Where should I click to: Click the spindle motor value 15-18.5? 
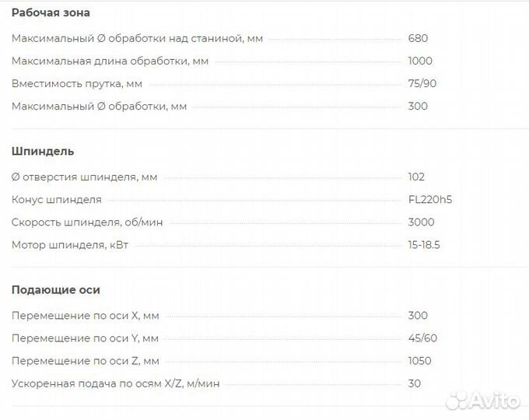[x=424, y=245]
